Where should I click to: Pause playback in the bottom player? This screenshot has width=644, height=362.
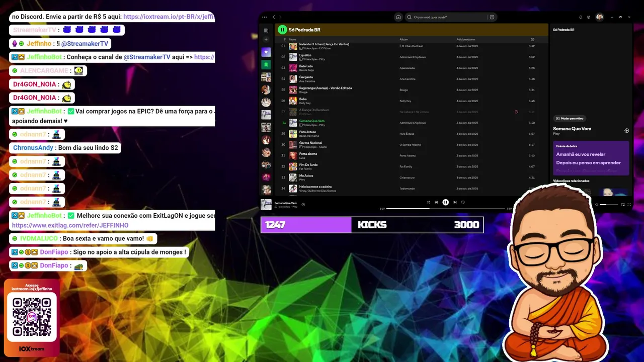click(445, 202)
